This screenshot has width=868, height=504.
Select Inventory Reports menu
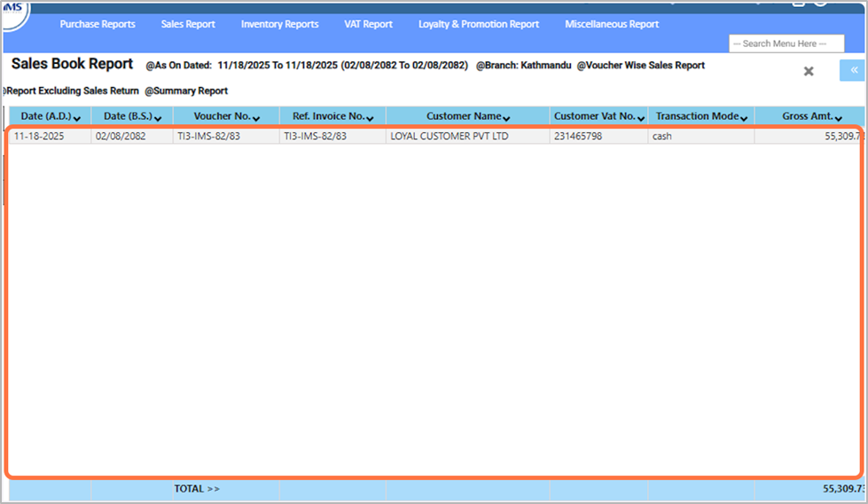point(279,24)
